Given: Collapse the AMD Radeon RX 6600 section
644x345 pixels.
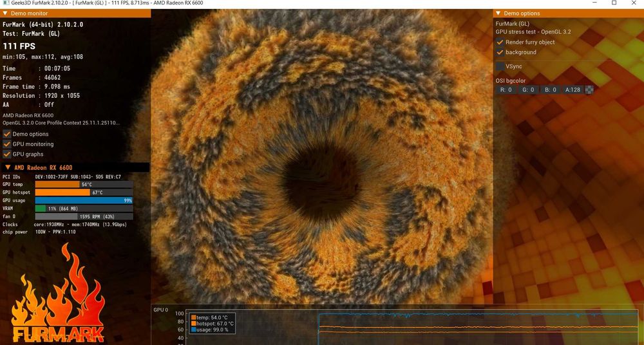Looking at the screenshot, I should (8, 167).
